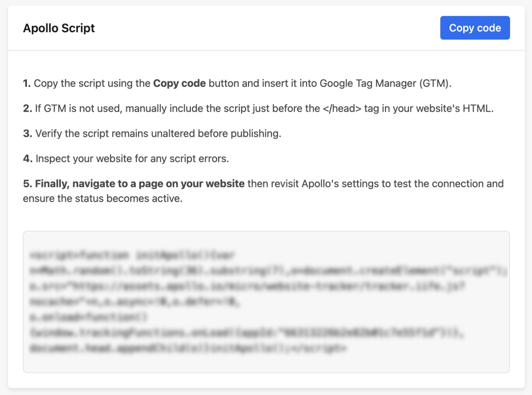Click the step number 1 marker
Image resolution: width=532 pixels, height=395 pixels.
(x=27, y=83)
